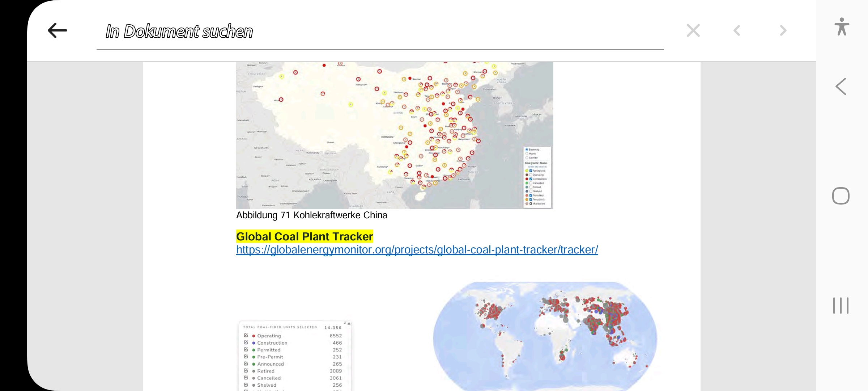
Task: Tap the back arrow in search bar
Action: [x=58, y=30]
